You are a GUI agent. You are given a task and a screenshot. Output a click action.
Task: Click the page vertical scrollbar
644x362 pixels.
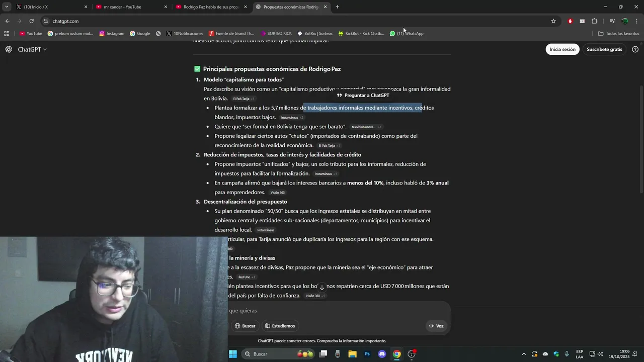[x=641, y=138]
